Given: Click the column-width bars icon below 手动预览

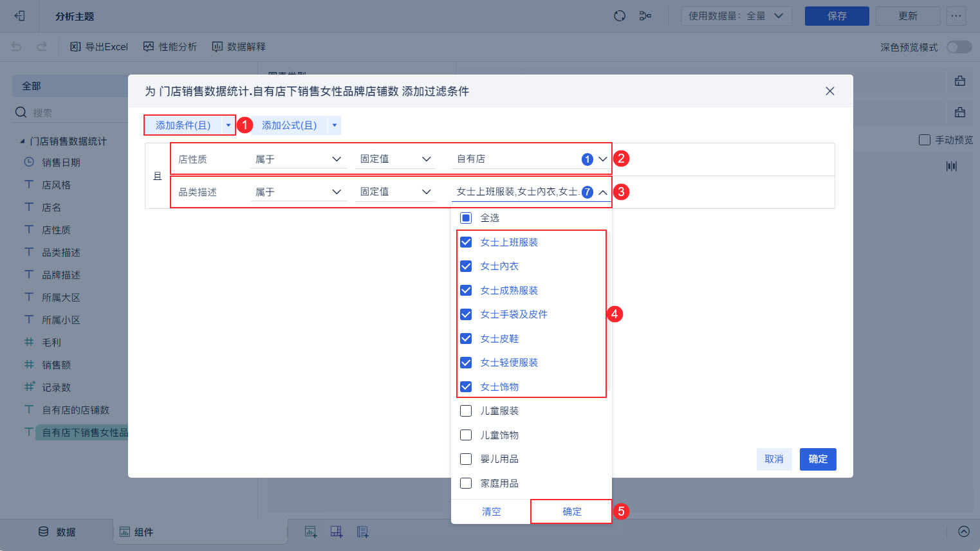Looking at the screenshot, I should (x=952, y=166).
